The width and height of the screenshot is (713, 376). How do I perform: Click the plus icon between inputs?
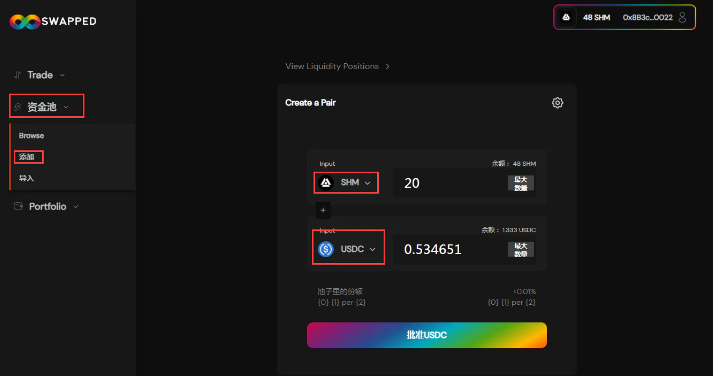click(x=323, y=211)
